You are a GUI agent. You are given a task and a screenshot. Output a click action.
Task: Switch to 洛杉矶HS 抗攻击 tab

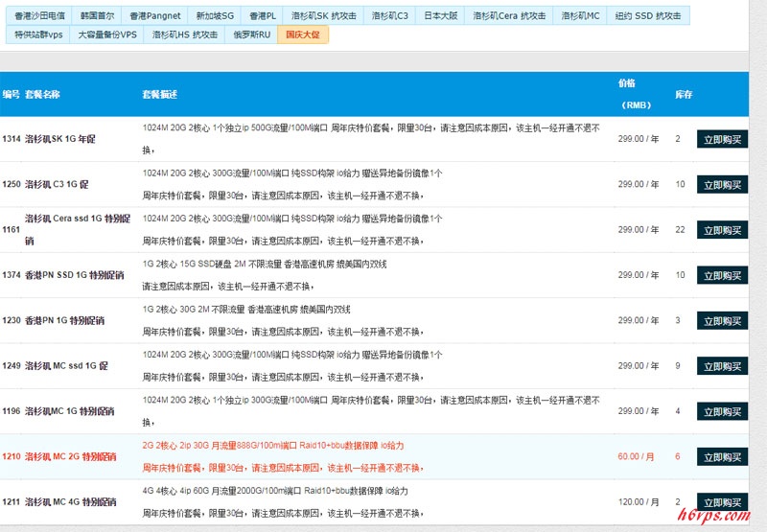pyautogui.click(x=184, y=35)
